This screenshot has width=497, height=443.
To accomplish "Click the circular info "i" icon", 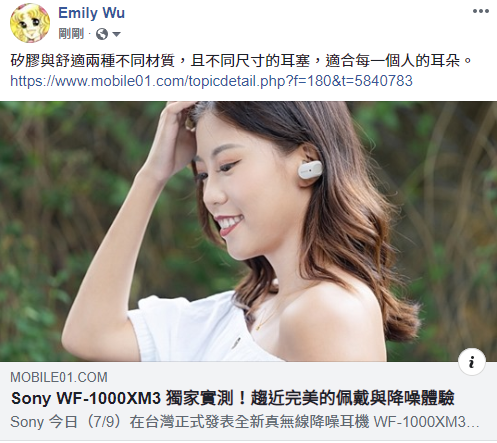I will coord(472,362).
